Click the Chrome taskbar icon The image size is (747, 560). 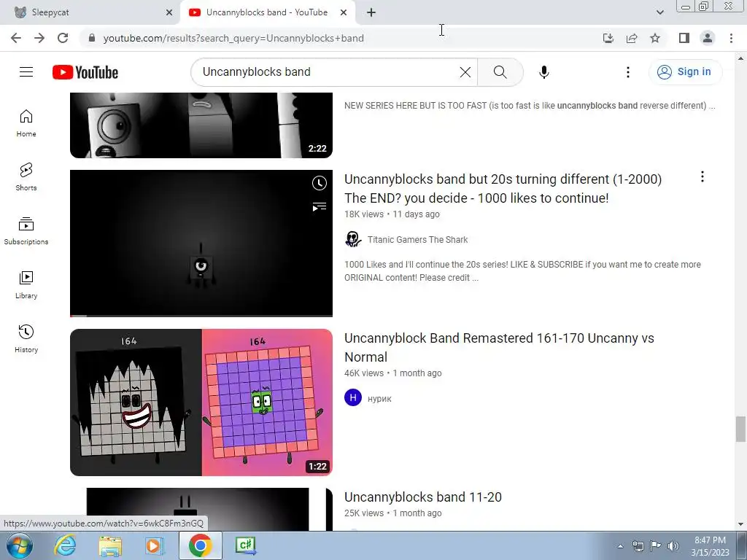(x=200, y=545)
